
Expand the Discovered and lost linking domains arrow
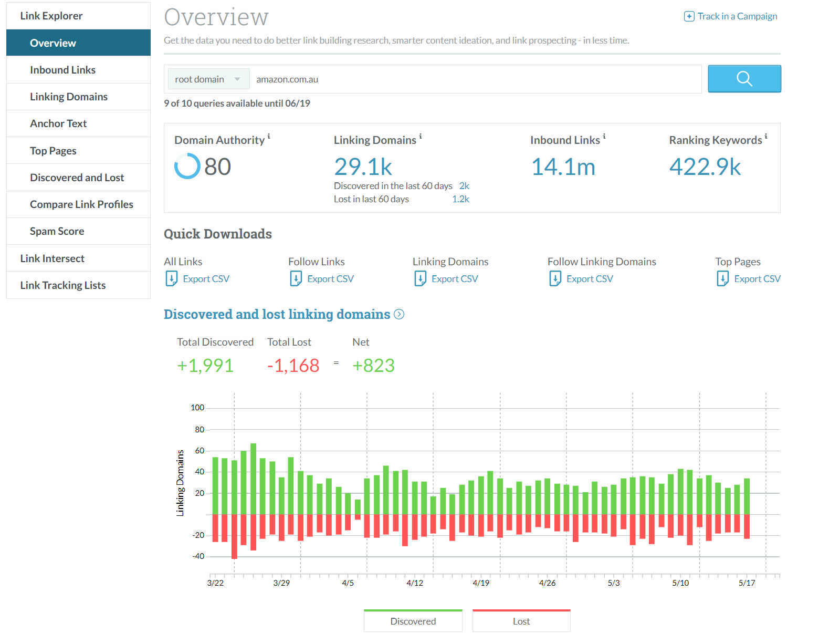[x=399, y=314]
